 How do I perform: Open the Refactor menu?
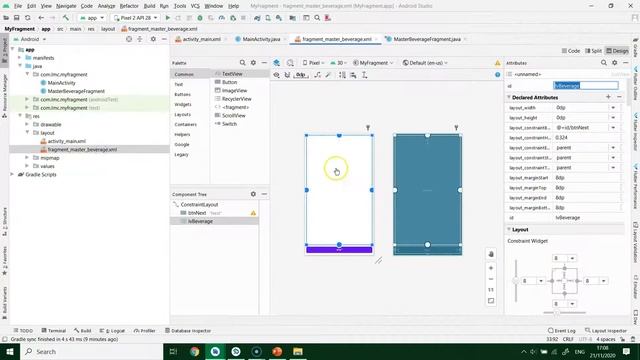(129, 6)
